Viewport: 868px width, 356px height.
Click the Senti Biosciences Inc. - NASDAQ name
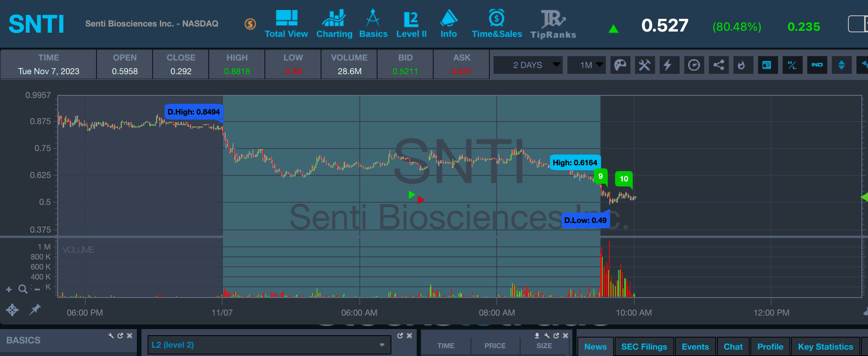click(x=152, y=24)
